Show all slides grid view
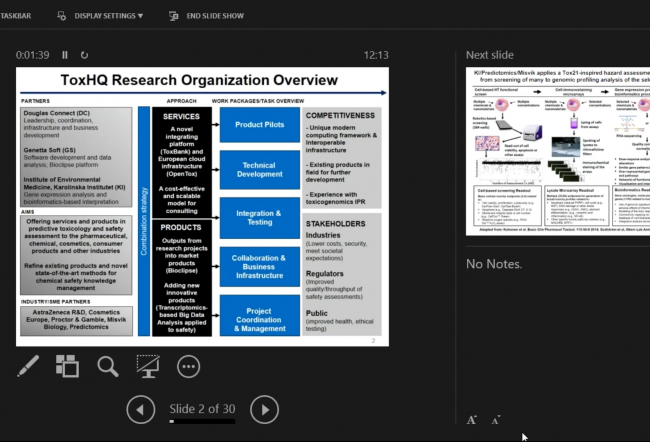The width and height of the screenshot is (650, 442). (68, 366)
